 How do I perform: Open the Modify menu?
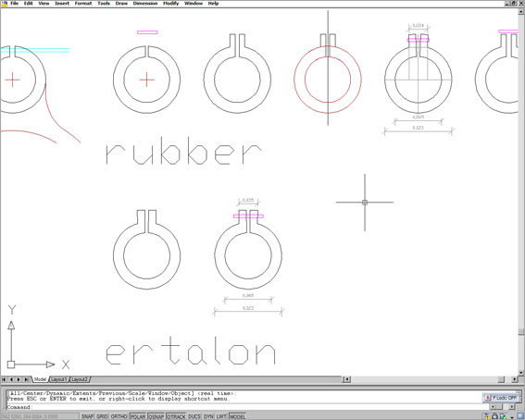tap(170, 4)
